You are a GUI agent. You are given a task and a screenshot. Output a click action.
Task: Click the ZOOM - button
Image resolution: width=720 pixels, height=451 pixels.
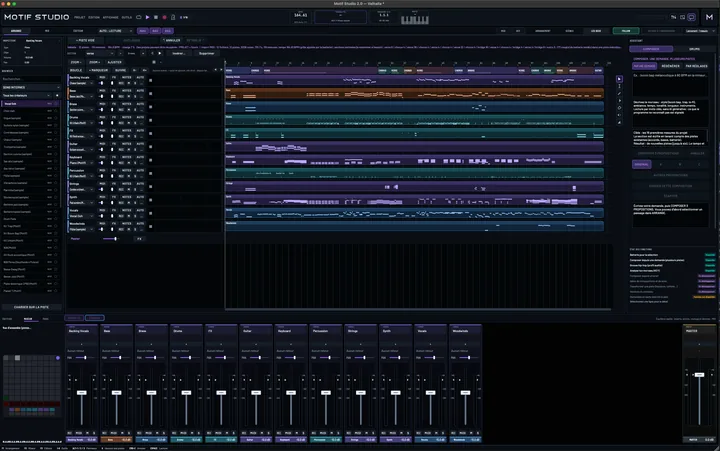tap(76, 62)
